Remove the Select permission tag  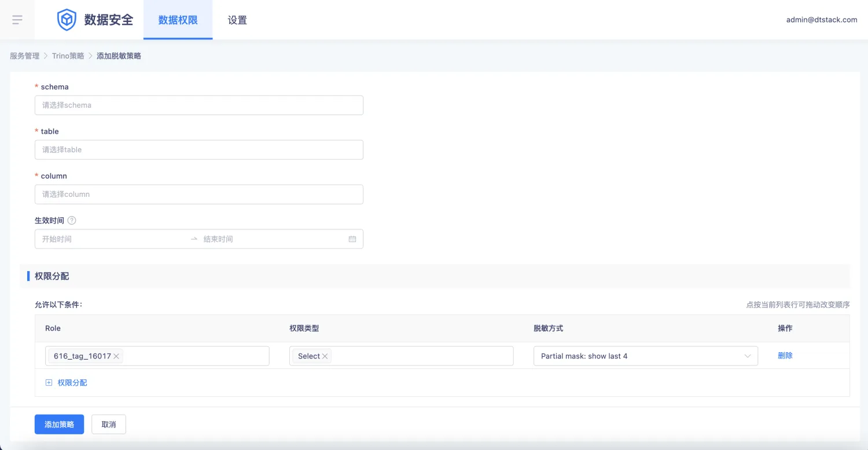tap(325, 356)
